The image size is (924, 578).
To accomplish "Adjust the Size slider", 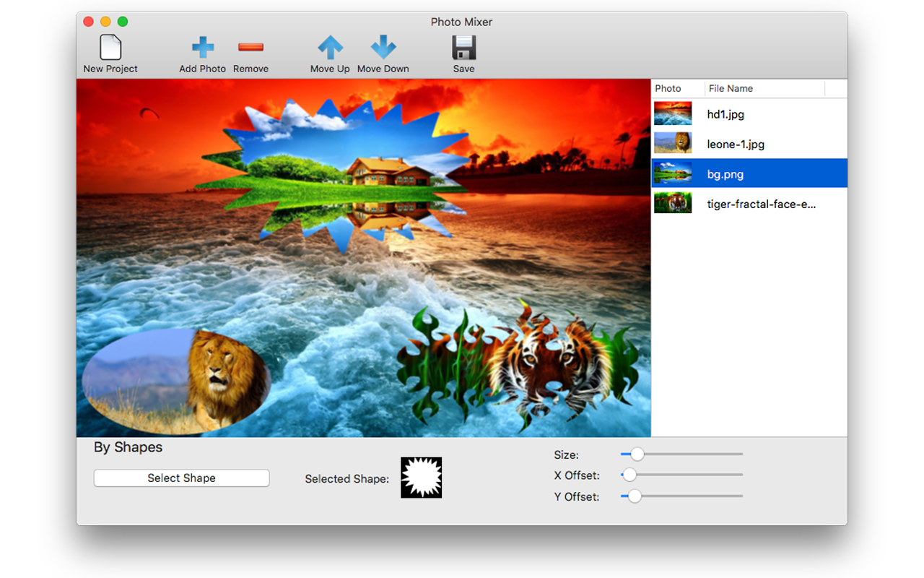I will [x=681, y=454].
